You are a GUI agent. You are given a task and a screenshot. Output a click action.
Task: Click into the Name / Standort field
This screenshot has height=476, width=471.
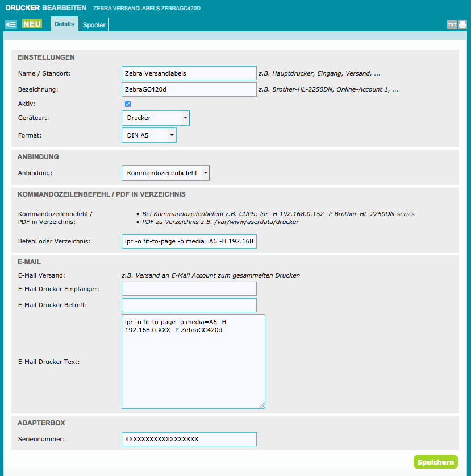189,73
